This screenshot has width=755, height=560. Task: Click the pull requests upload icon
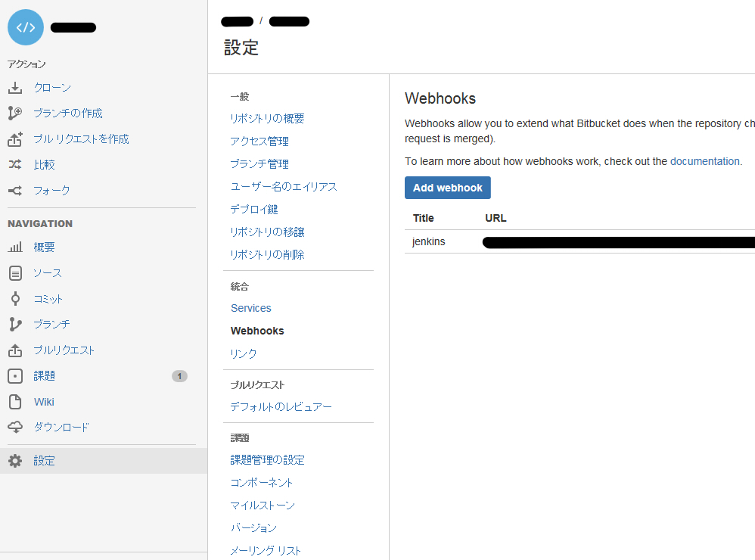(15, 350)
